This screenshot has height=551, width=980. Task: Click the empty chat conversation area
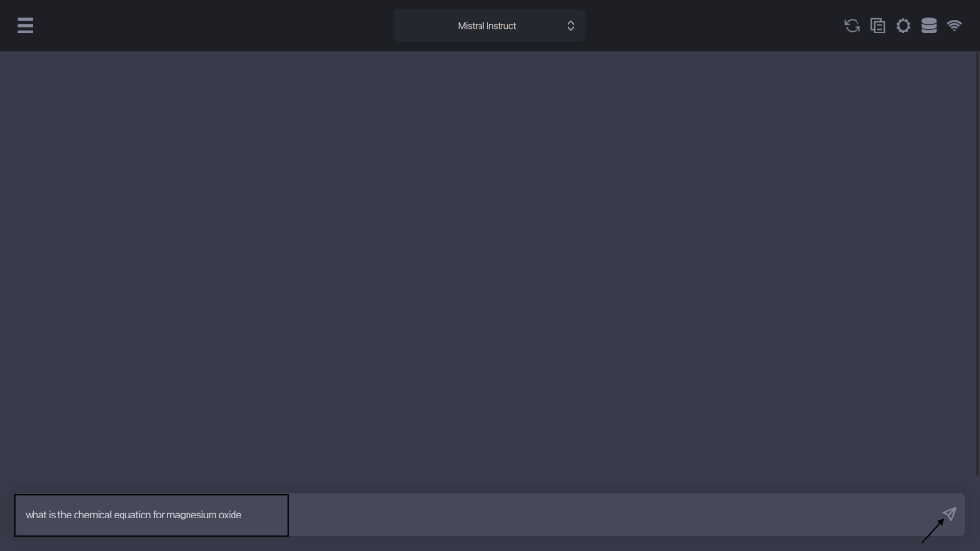(488, 268)
